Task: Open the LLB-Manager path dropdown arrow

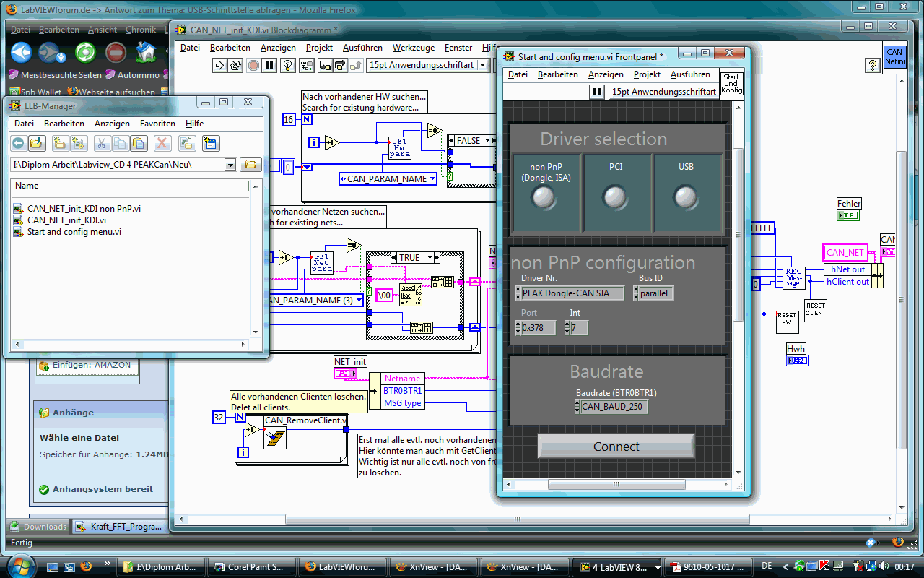Action: pyautogui.click(x=230, y=165)
